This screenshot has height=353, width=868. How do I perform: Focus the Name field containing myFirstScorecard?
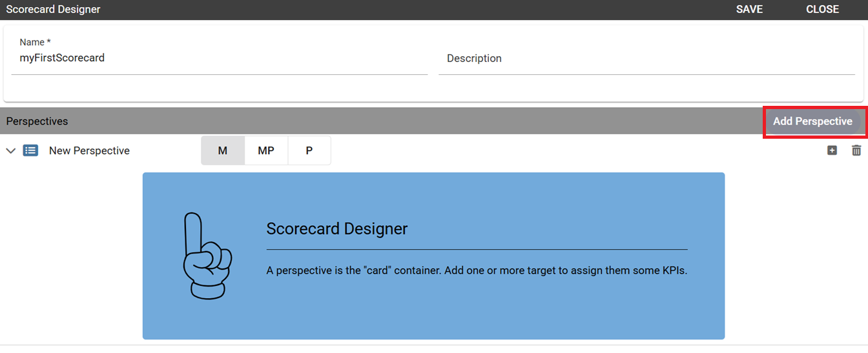(x=220, y=58)
